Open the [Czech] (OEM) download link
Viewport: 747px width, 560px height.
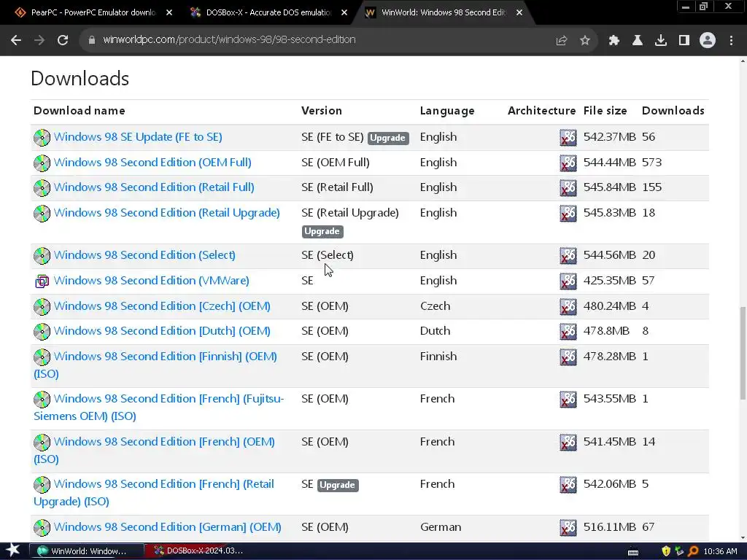pos(162,306)
